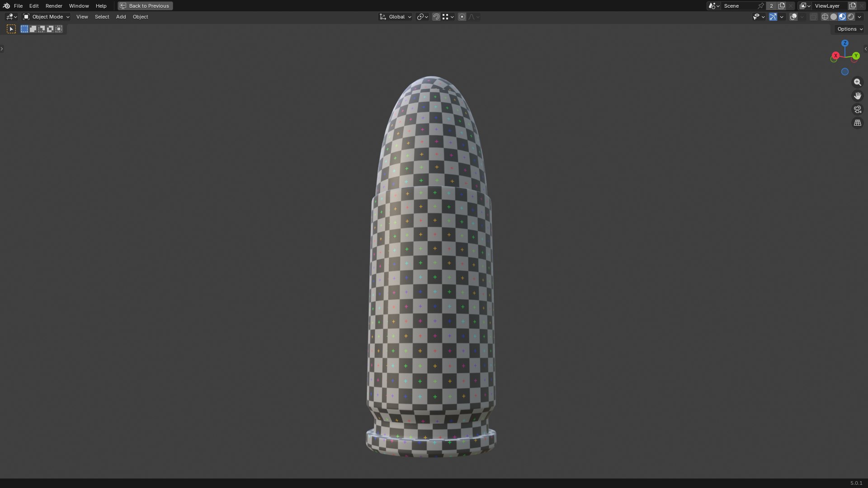This screenshot has width=868, height=488.
Task: Open the editor type dropdown
Action: (12, 17)
